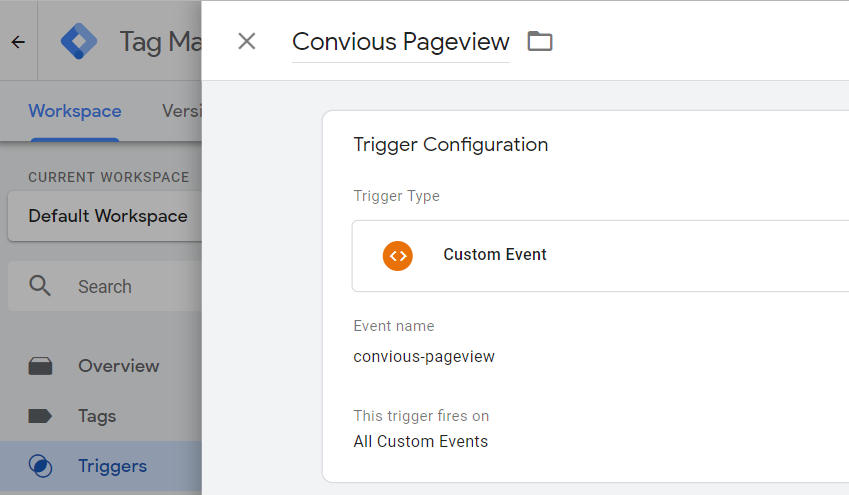
Task: Click the Google Tag Manager logo
Action: coord(80,42)
